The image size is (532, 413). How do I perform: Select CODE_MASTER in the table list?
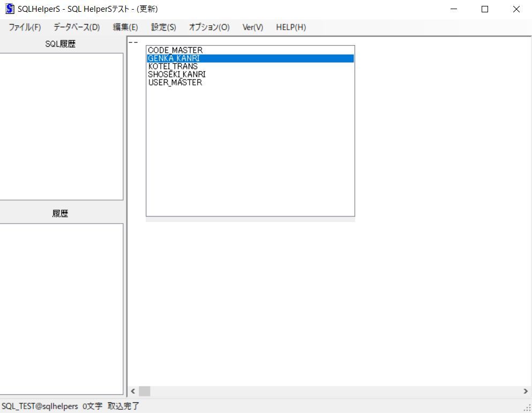(x=250, y=50)
